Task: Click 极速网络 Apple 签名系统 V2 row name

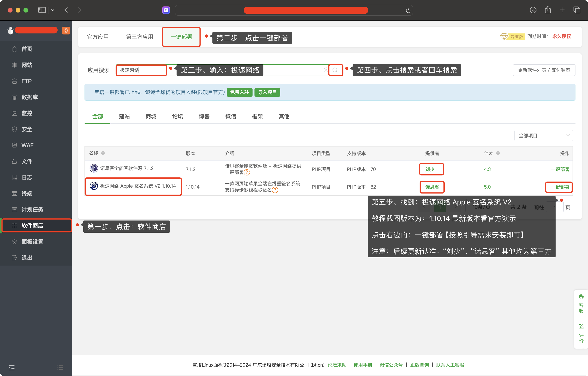Action: [x=138, y=186]
